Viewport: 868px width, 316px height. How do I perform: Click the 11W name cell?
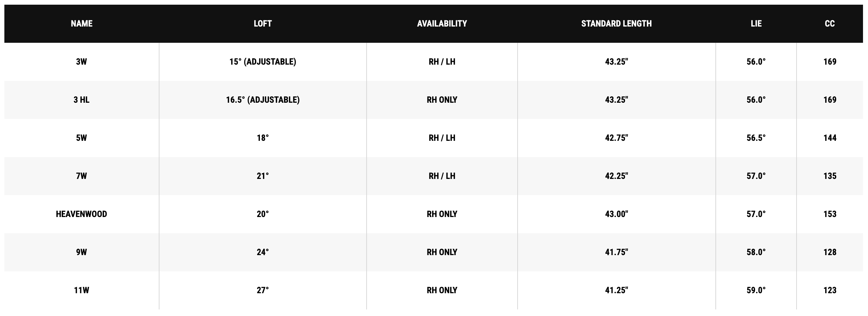pos(81,290)
